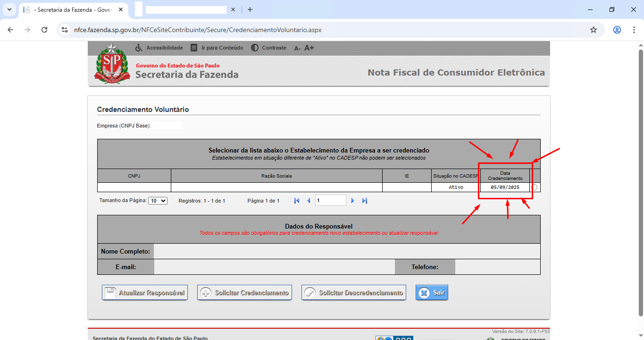Decrease font size with A- button
644x340 pixels.
coord(297,48)
